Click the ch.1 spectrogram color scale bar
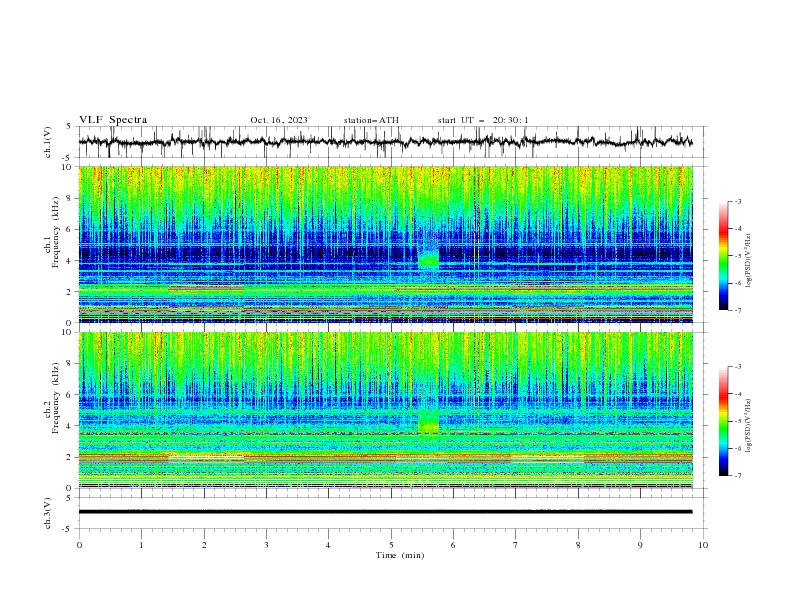The image size is (792, 612). pyautogui.click(x=723, y=255)
